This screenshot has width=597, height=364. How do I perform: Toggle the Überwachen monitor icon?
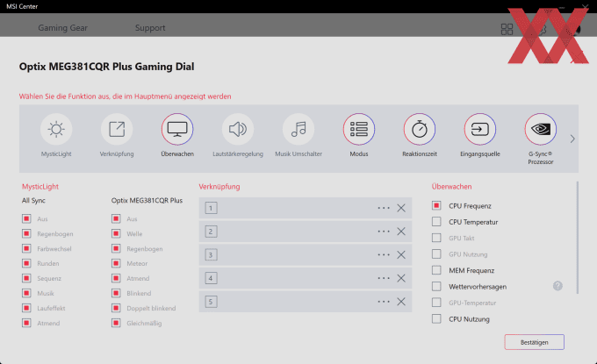pyautogui.click(x=177, y=129)
